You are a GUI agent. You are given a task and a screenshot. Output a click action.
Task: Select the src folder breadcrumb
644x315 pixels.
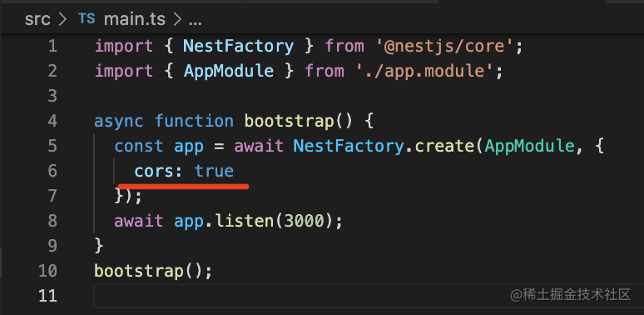pyautogui.click(x=37, y=19)
